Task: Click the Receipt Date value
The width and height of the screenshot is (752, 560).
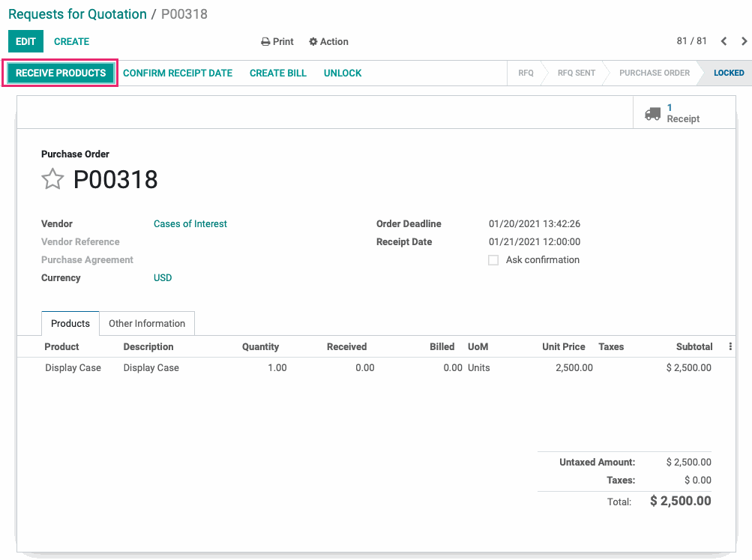Action: (535, 242)
